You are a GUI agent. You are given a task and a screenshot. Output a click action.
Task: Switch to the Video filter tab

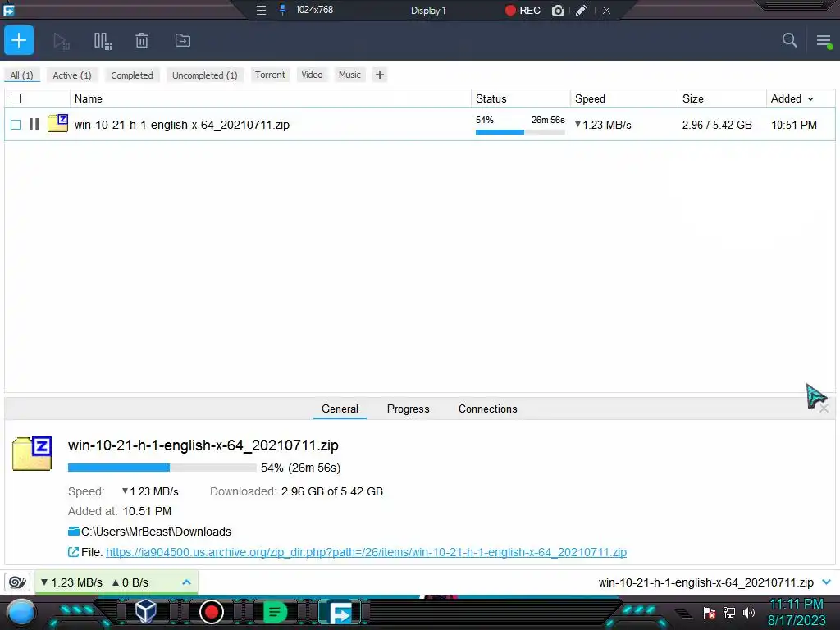tap(312, 75)
